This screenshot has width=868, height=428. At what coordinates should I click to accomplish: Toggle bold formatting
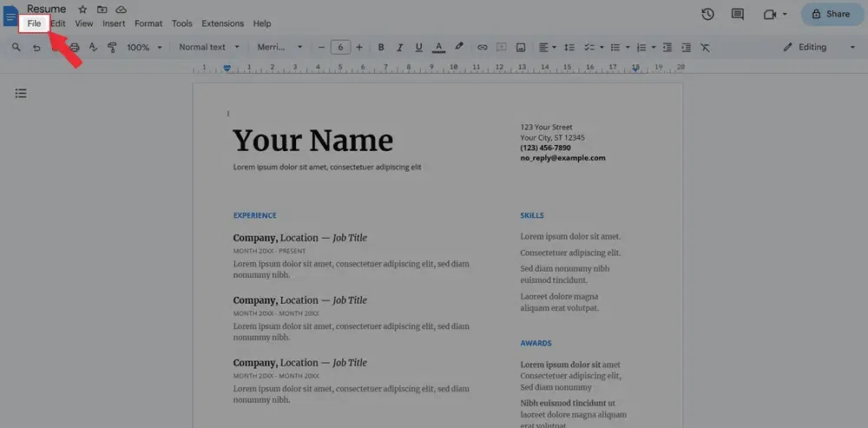(381, 48)
